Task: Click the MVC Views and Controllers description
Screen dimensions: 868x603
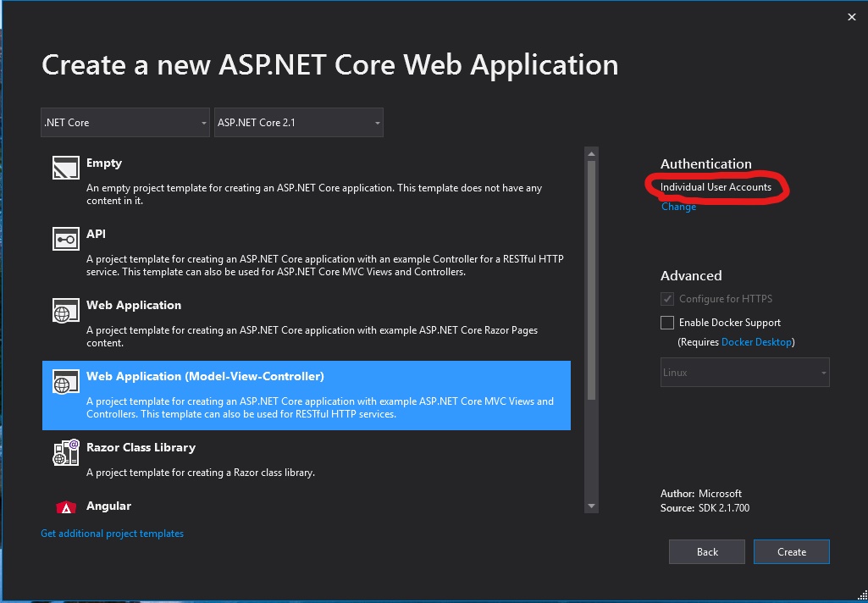Action: pyautogui.click(x=320, y=407)
